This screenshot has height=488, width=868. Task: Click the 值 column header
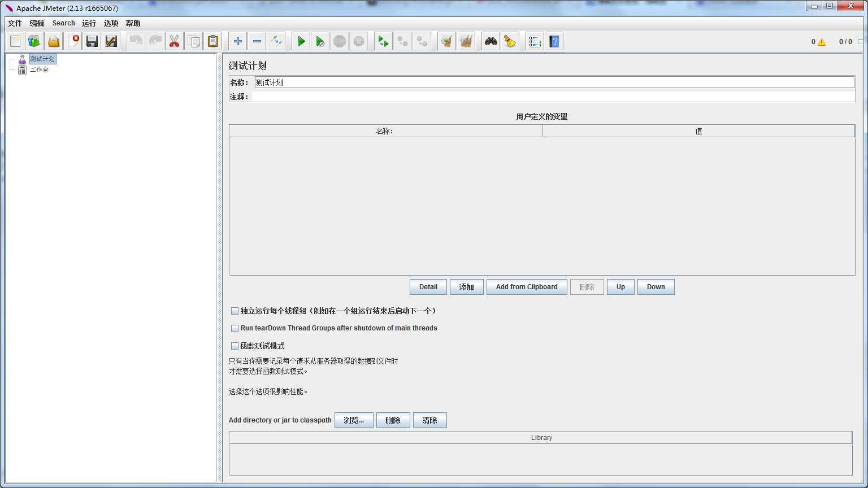tap(698, 131)
